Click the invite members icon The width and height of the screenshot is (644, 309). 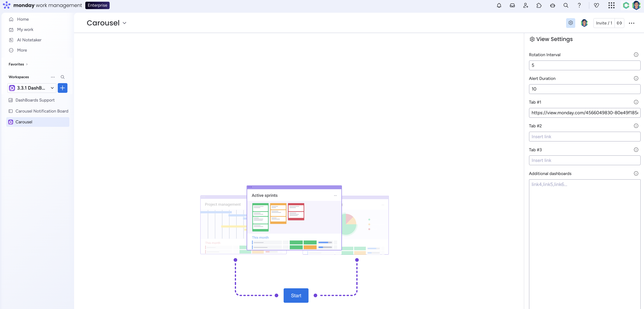click(x=525, y=6)
